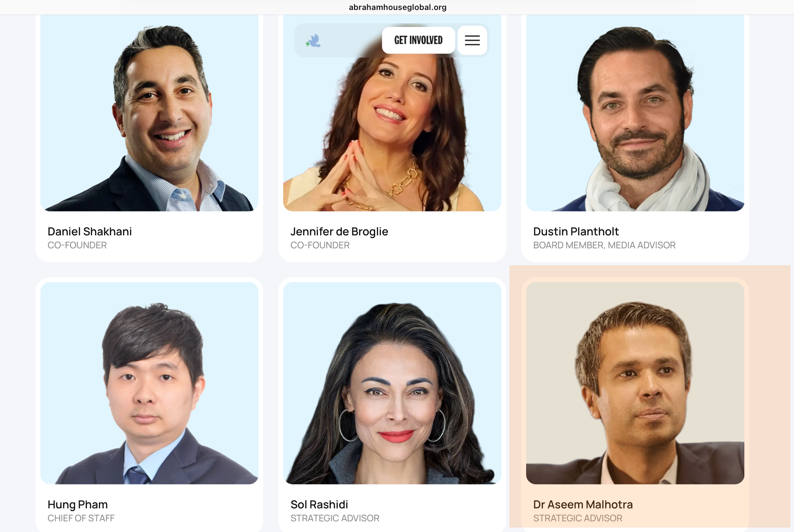
Task: Select the abrahamhouseglobal.org address bar
Action: [x=397, y=7]
